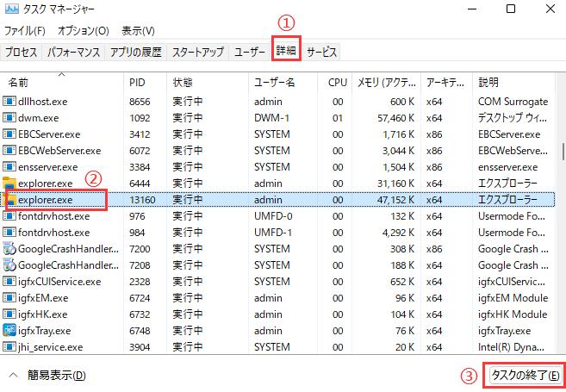Select the EBCWebServer.exe process name
Viewport: 566px width, 392px height.
(x=59, y=151)
